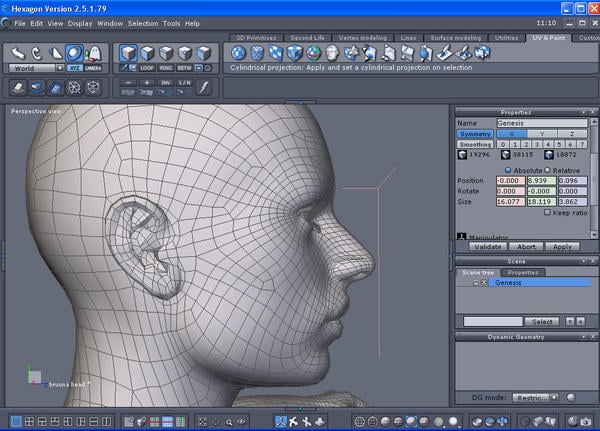Open the Selection menu

pyautogui.click(x=142, y=23)
